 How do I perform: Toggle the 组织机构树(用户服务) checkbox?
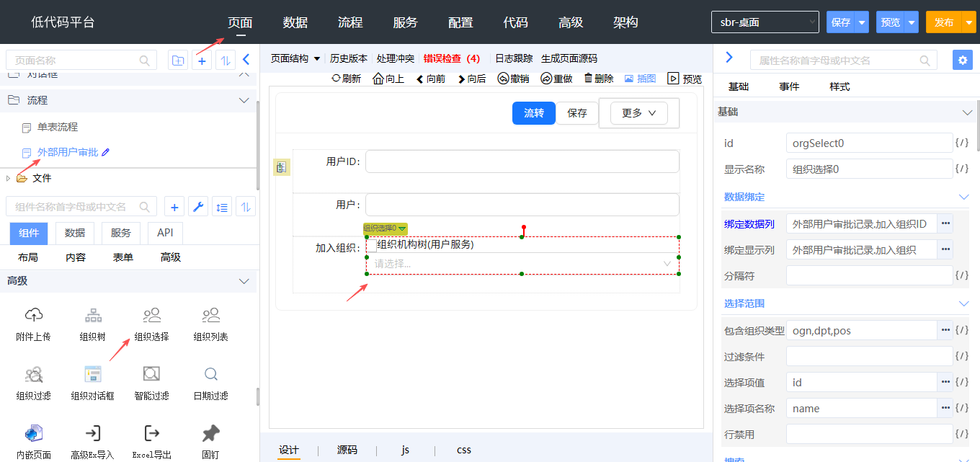pyautogui.click(x=372, y=244)
